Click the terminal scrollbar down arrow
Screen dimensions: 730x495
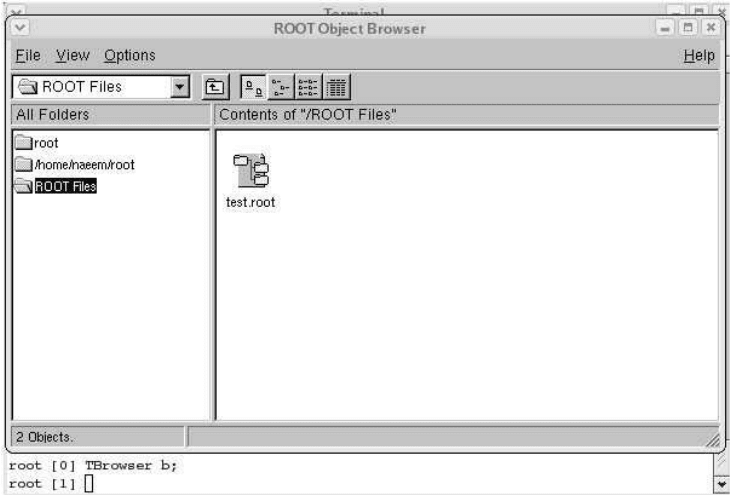pos(722,483)
